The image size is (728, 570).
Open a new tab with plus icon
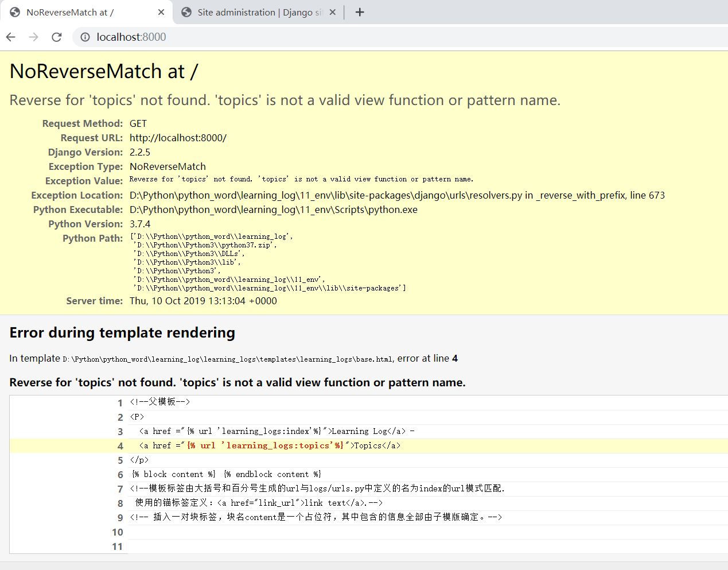click(x=360, y=12)
